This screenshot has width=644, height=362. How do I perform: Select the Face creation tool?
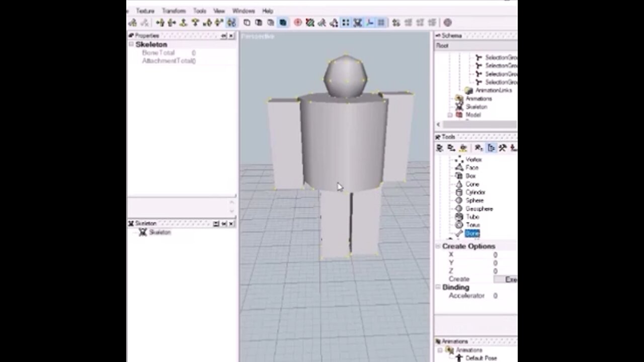(467, 167)
